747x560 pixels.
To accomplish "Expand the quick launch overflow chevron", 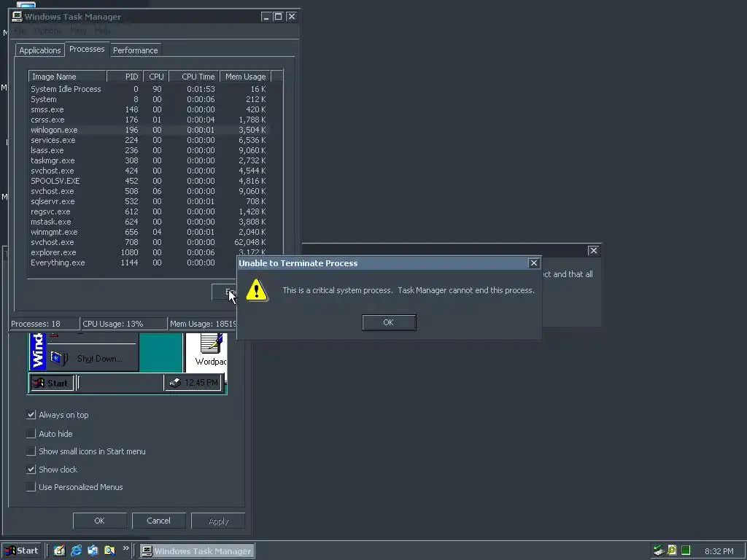I will 125,548.
